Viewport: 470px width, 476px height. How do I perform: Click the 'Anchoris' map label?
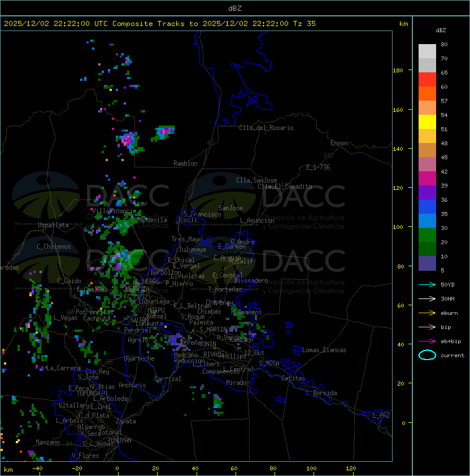pyautogui.click(x=132, y=385)
